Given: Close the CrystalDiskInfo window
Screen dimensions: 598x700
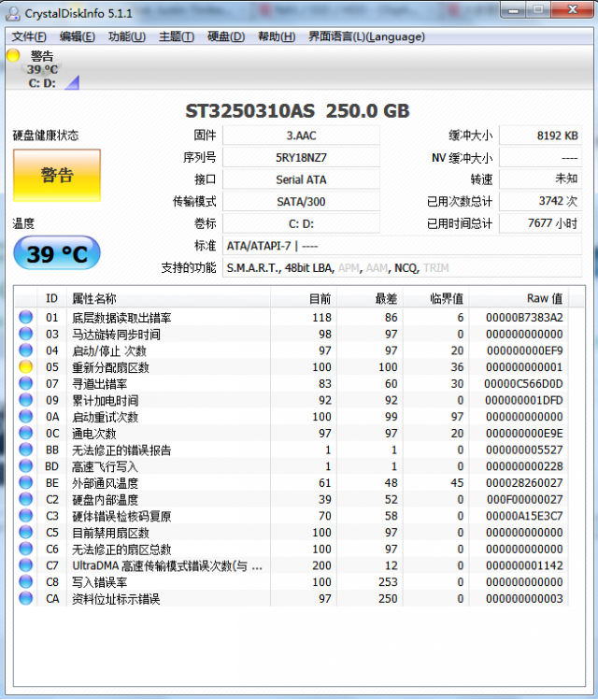Looking at the screenshot, I should 573,10.
